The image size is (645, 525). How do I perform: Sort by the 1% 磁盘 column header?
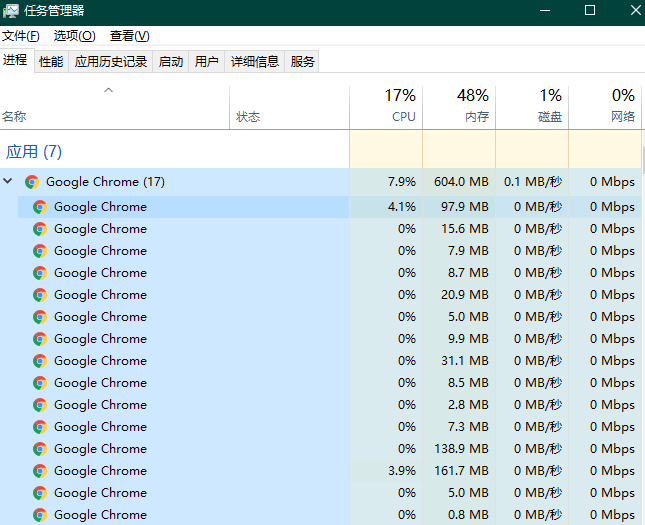532,108
